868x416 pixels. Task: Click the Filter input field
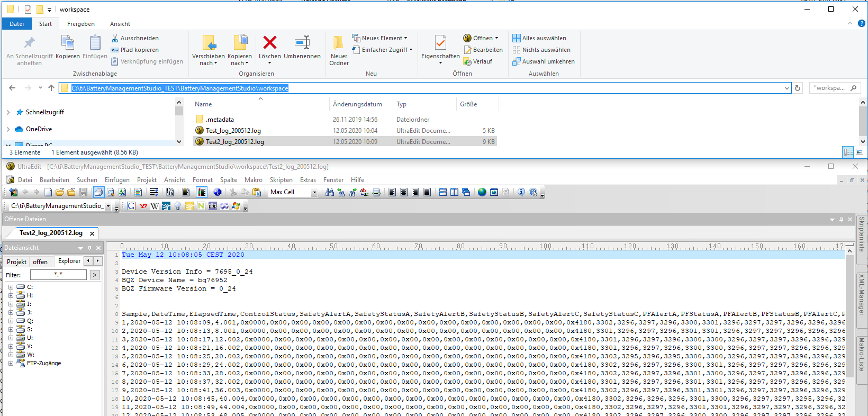58,275
